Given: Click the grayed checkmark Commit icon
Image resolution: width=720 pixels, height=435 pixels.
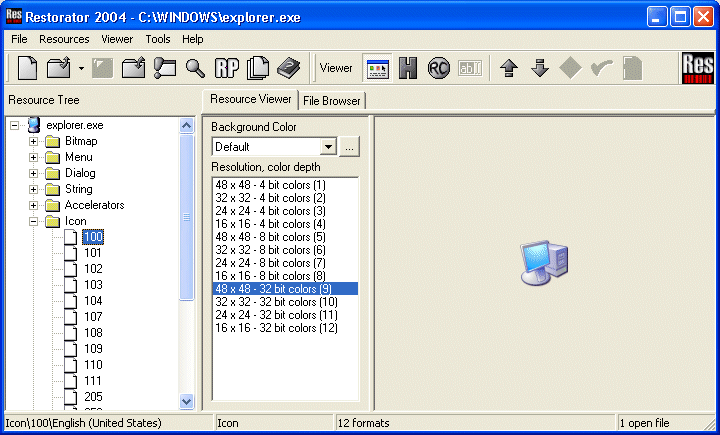Looking at the screenshot, I should click(x=602, y=68).
